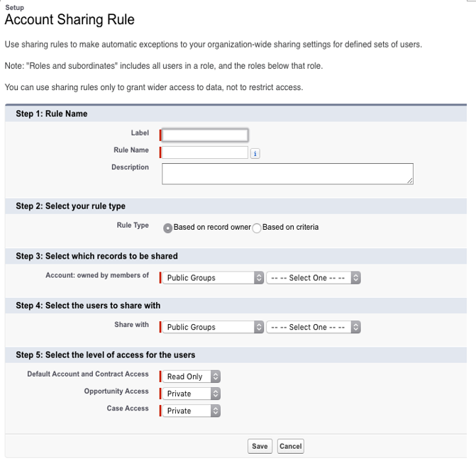Click the Label input field
Image resolution: width=476 pixels, height=463 pixels.
pyautogui.click(x=205, y=135)
